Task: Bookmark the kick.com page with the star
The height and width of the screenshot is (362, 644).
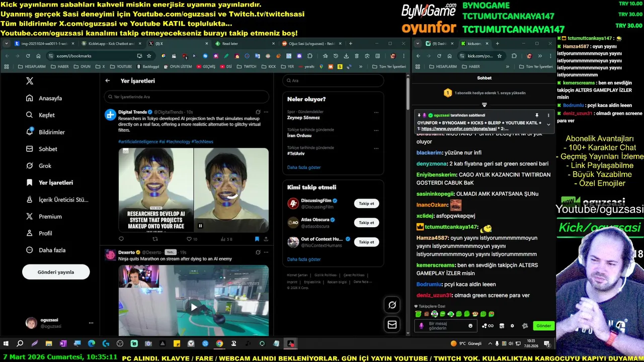Action: click(x=500, y=56)
